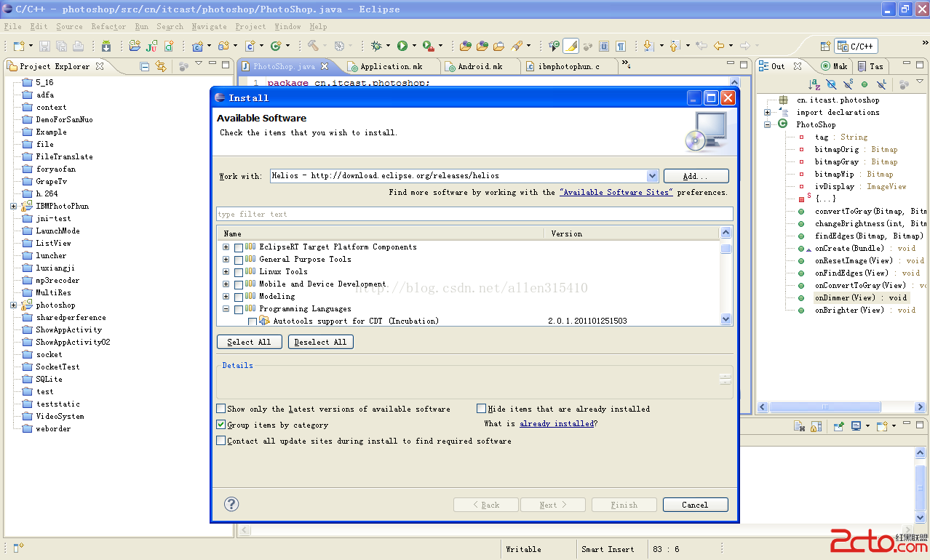The width and height of the screenshot is (930, 560).
Task: Click the Select All button
Action: tap(249, 342)
